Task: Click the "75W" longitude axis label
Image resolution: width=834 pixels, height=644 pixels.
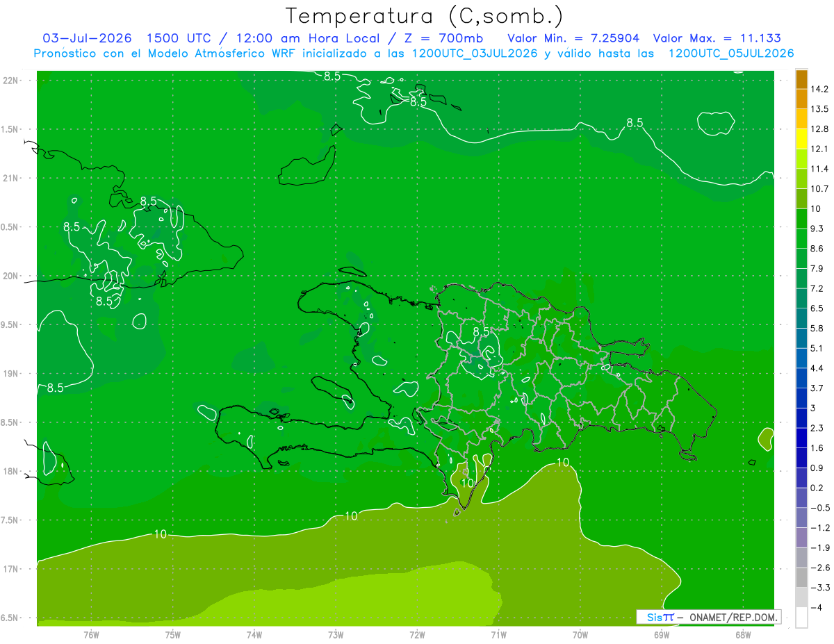Action: coord(173,635)
